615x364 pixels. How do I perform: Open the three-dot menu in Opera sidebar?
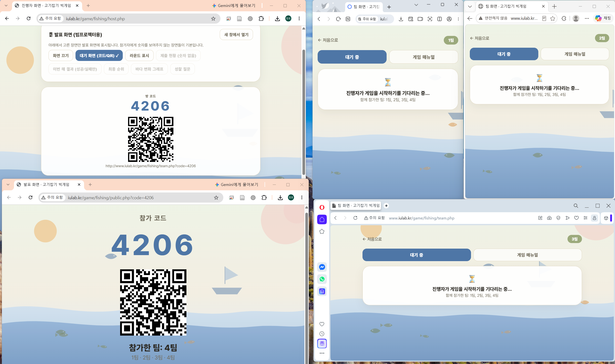[x=322, y=353]
